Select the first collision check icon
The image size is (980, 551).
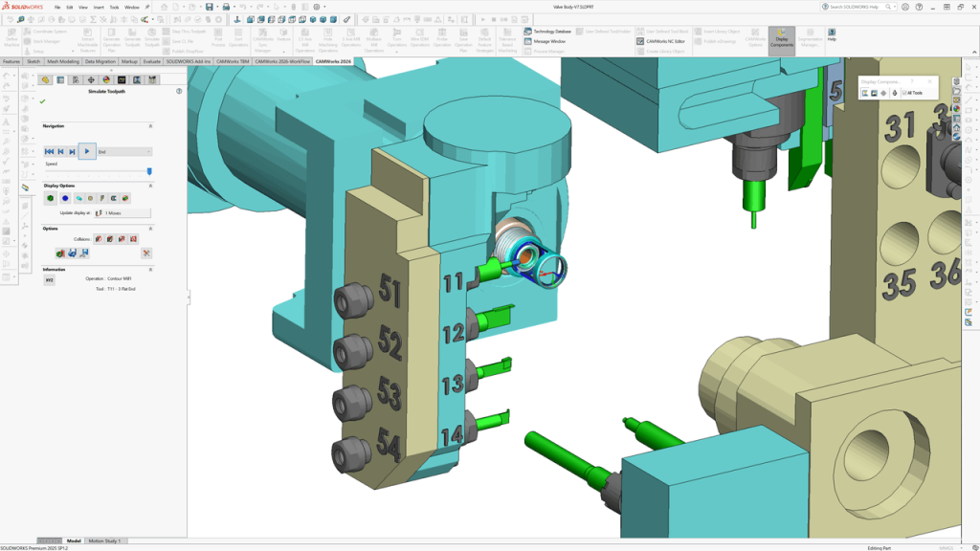[98, 239]
